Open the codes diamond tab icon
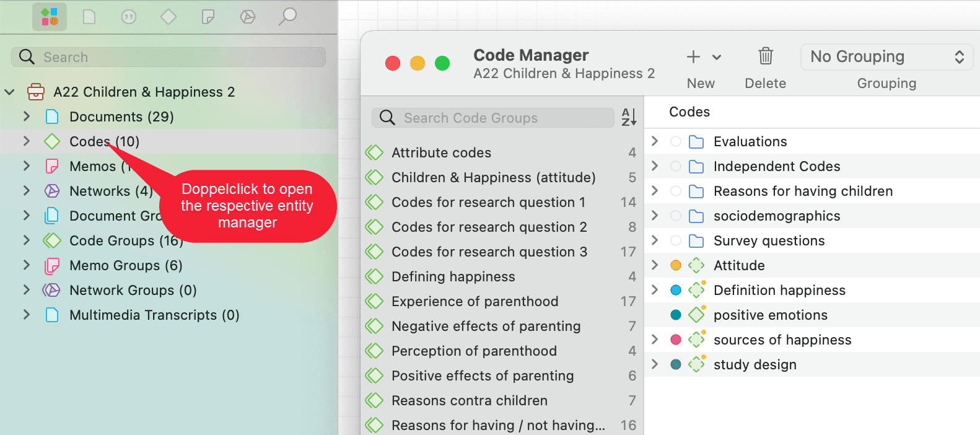Image resolution: width=980 pixels, height=435 pixels. (168, 17)
